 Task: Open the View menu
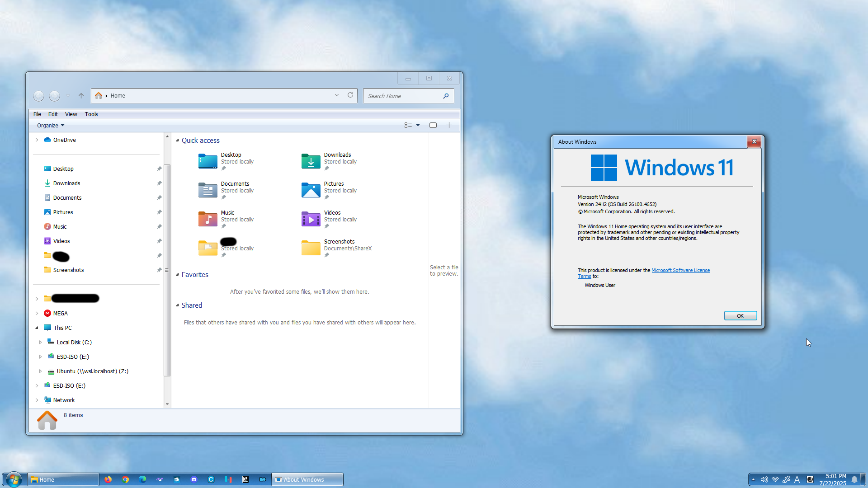(71, 114)
